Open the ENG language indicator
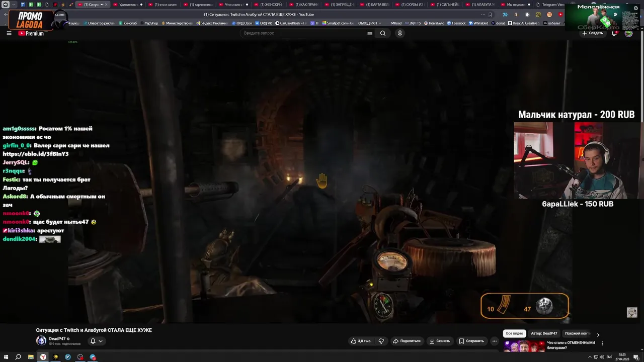This screenshot has height=362, width=644. point(610,357)
